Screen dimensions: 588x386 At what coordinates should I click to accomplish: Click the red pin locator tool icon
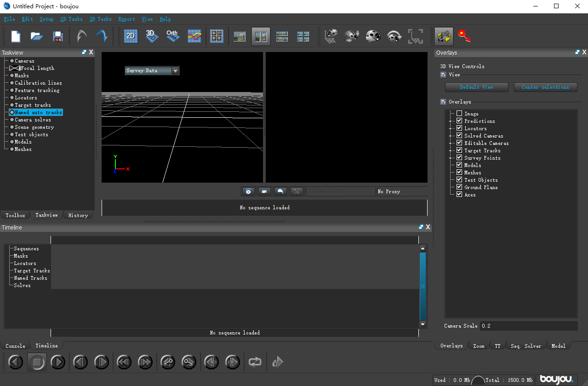click(x=464, y=36)
